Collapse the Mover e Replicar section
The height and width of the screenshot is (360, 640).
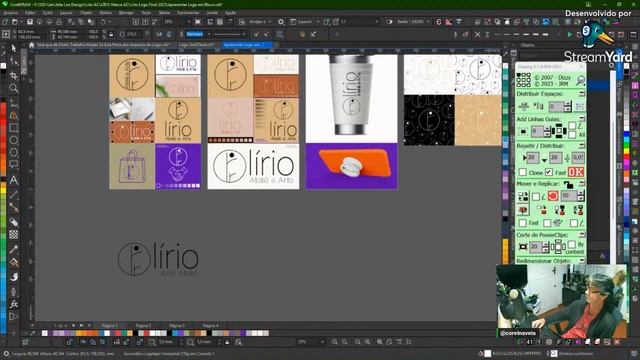coord(582,184)
